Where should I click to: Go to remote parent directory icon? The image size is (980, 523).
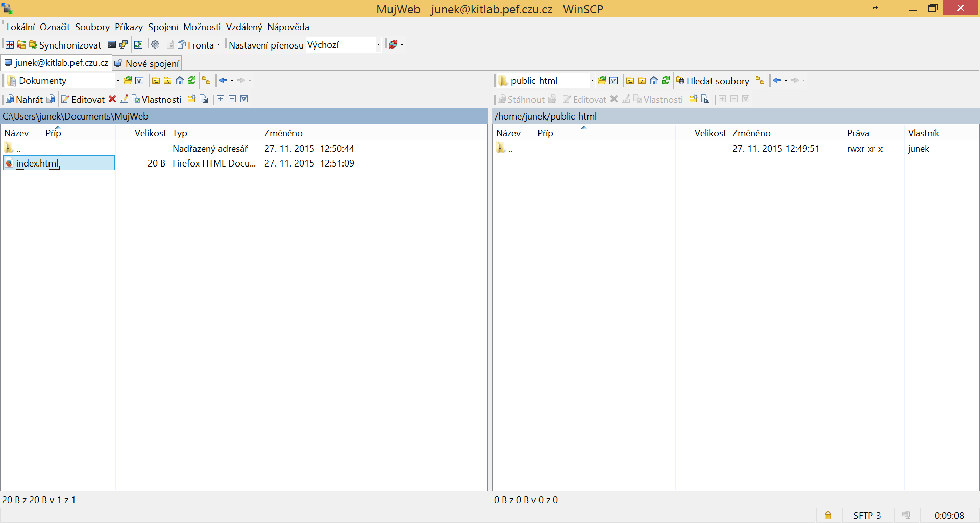(x=630, y=81)
